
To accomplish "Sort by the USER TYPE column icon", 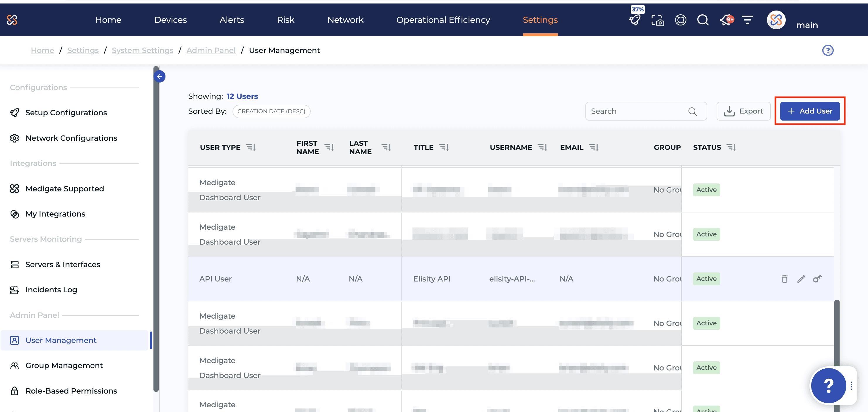I will [251, 147].
